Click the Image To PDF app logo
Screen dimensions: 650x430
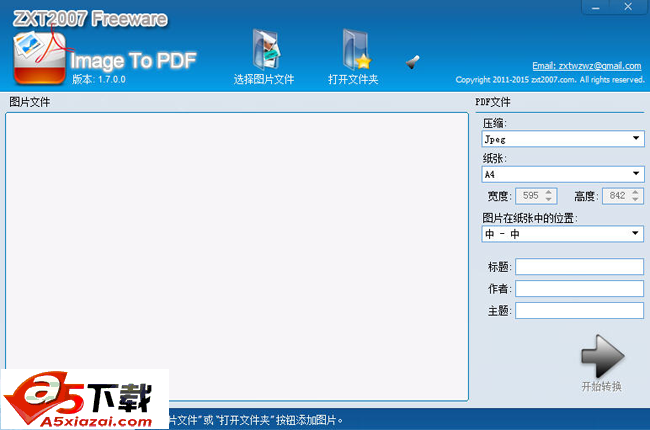[x=39, y=58]
